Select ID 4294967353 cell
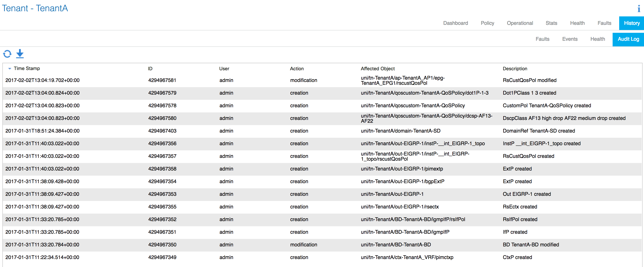Viewport: 644px width, 267px height. [x=162, y=194]
